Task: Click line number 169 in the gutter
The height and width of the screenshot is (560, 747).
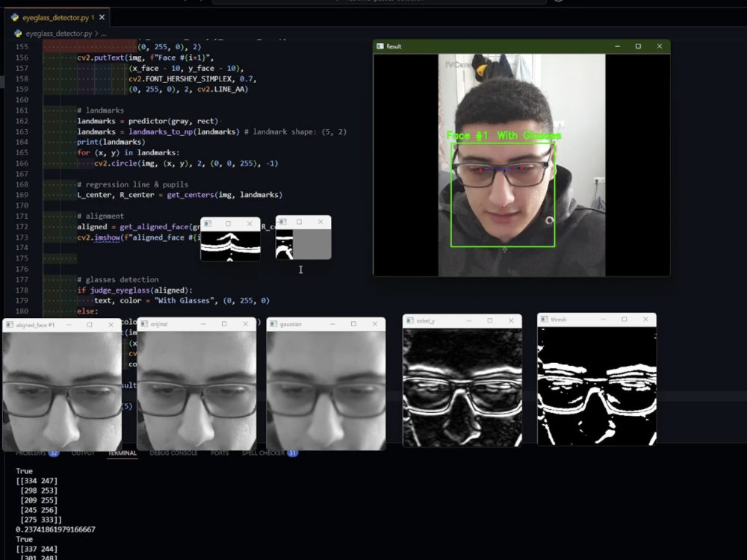Action: point(22,195)
